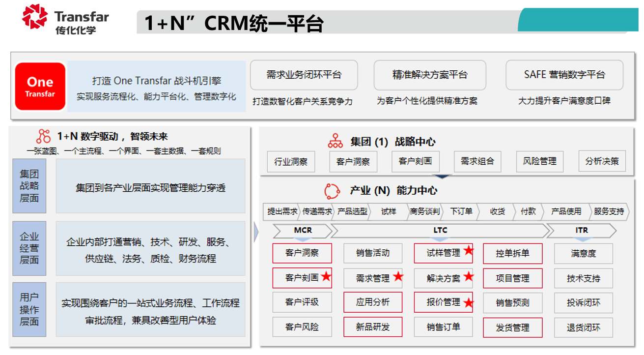The image size is (644, 355).
Task: Click the MCR process arrow
Action: (303, 230)
